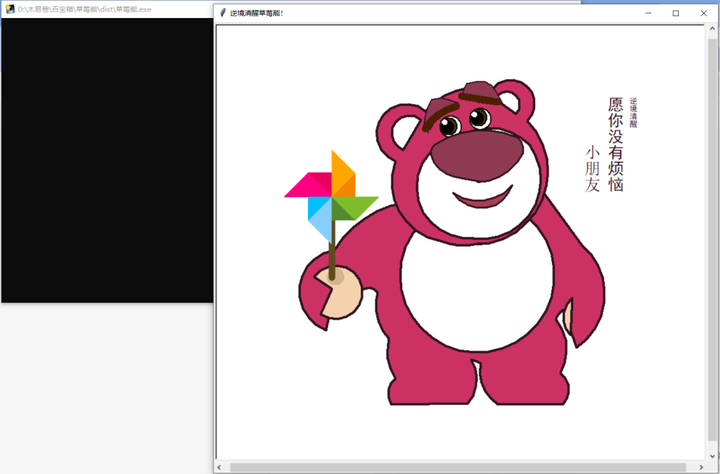This screenshot has width=720, height=474.
Task: Click the console window title bar path text
Action: [84, 9]
